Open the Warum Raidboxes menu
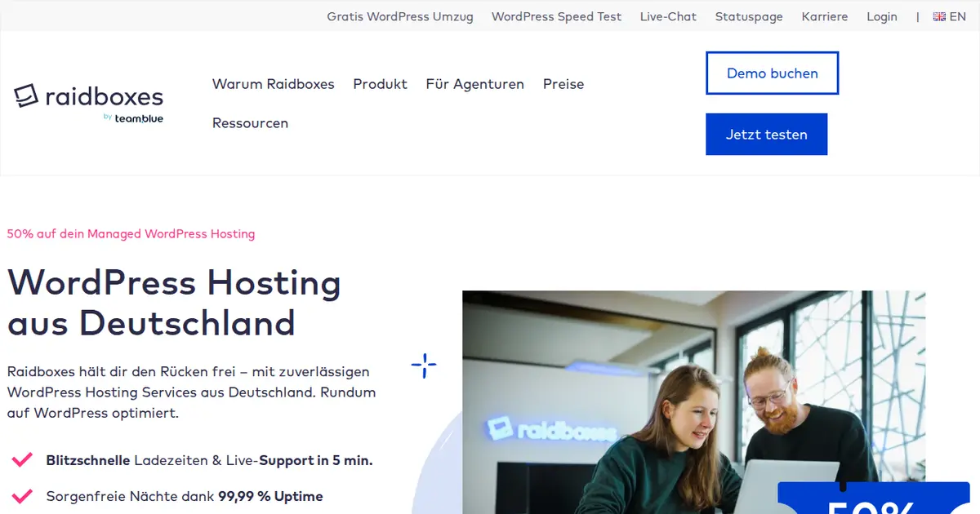 coord(274,84)
